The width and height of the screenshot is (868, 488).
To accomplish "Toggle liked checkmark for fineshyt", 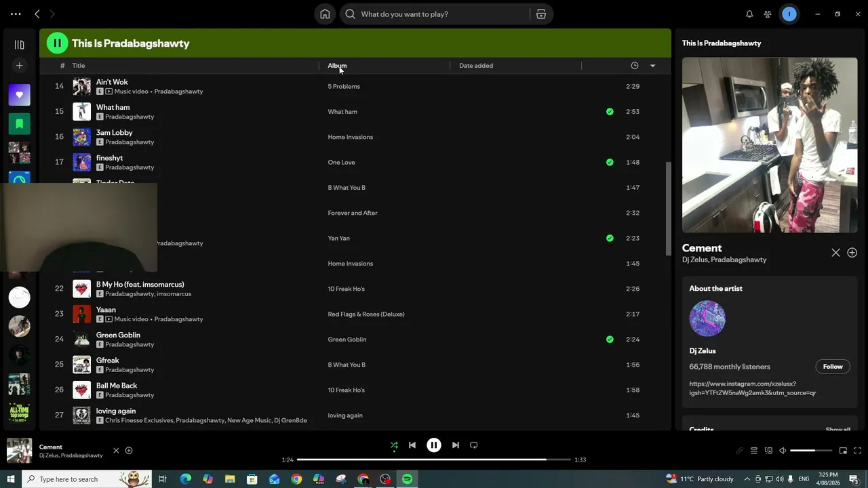I will point(610,163).
